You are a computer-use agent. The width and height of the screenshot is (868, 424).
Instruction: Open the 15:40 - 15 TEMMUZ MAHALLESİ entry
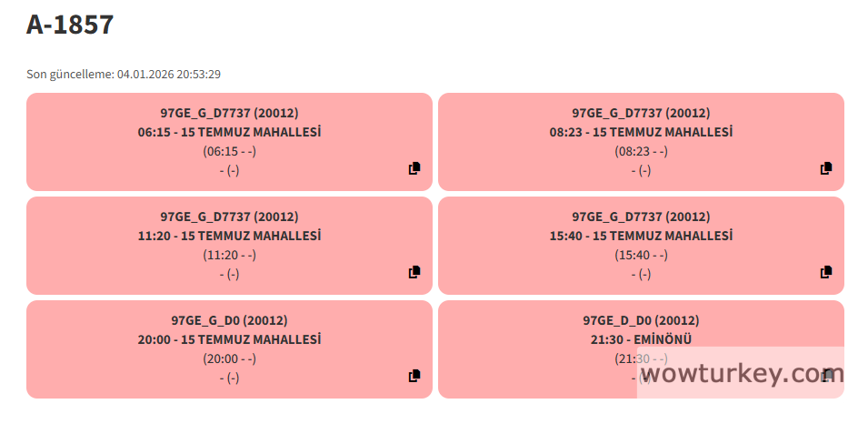pos(641,236)
